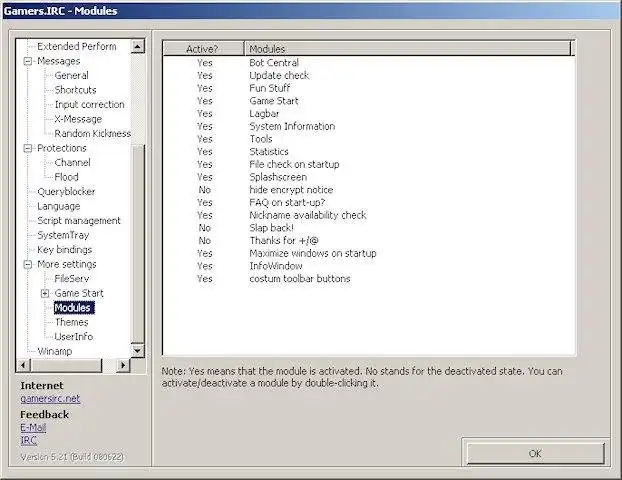
Task: Open the Queryblocker settings
Action: click(66, 192)
